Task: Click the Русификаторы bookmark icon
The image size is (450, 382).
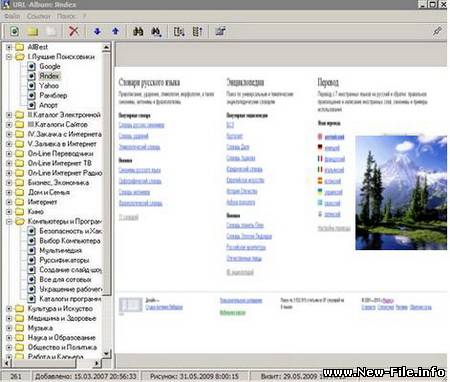Action: click(x=31, y=260)
